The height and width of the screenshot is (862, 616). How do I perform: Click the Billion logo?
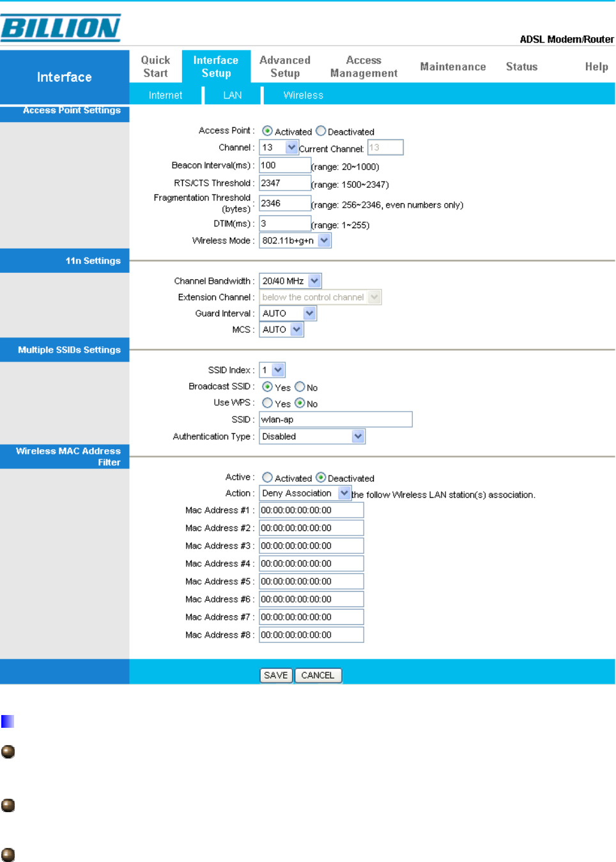point(61,28)
